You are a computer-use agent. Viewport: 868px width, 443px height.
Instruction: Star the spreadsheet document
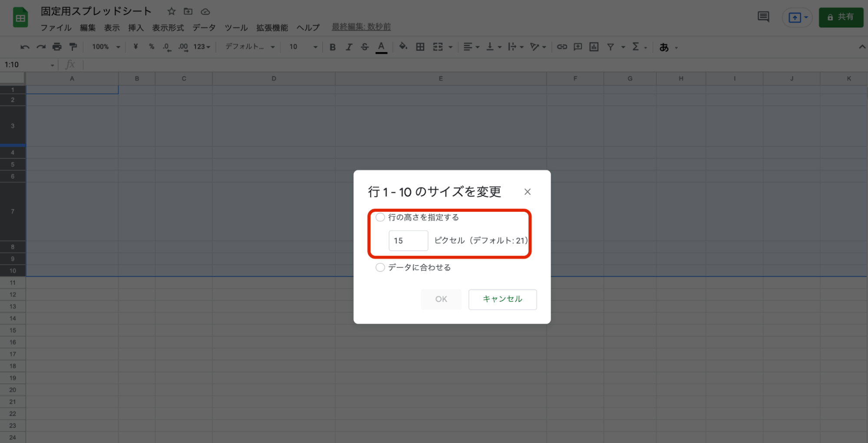172,12
